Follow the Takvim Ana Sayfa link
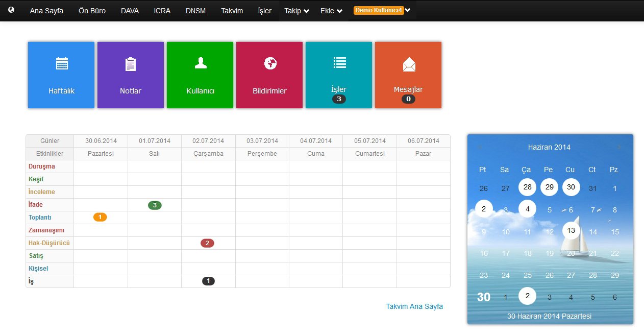The width and height of the screenshot is (644, 336). [x=414, y=306]
